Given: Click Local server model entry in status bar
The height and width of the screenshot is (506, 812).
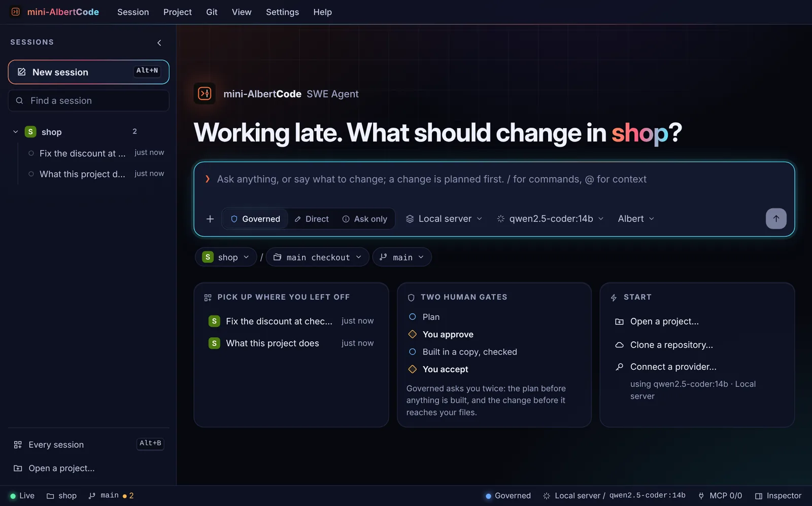Looking at the screenshot, I should click(614, 496).
